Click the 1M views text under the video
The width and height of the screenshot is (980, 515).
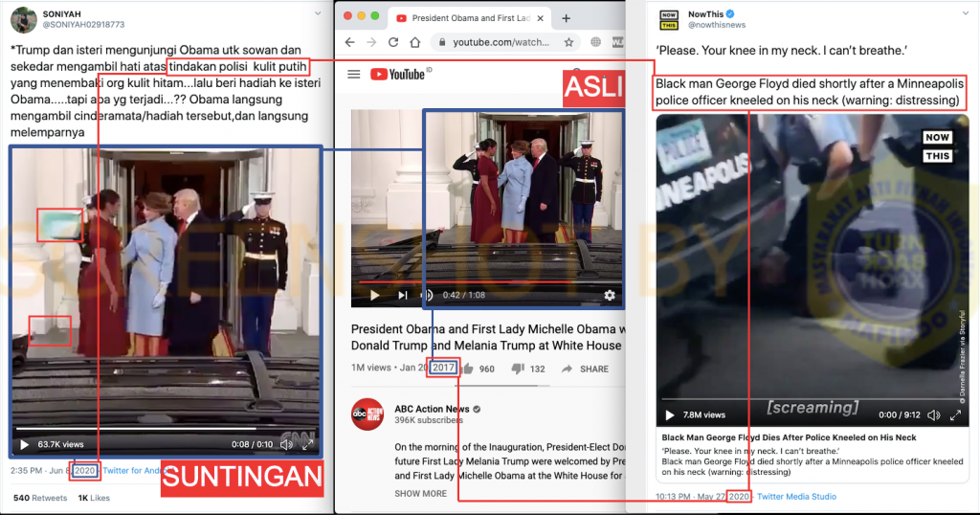click(x=370, y=368)
